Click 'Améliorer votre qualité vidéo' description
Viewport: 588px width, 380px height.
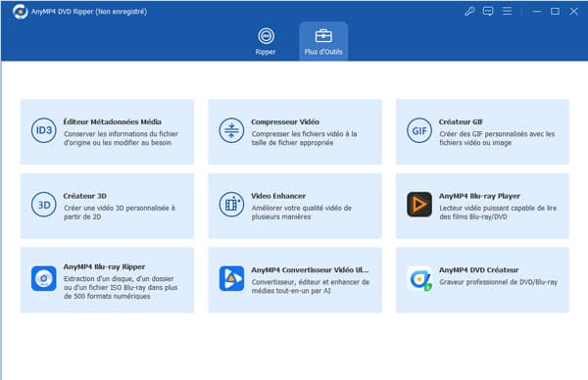pyautogui.click(x=302, y=213)
